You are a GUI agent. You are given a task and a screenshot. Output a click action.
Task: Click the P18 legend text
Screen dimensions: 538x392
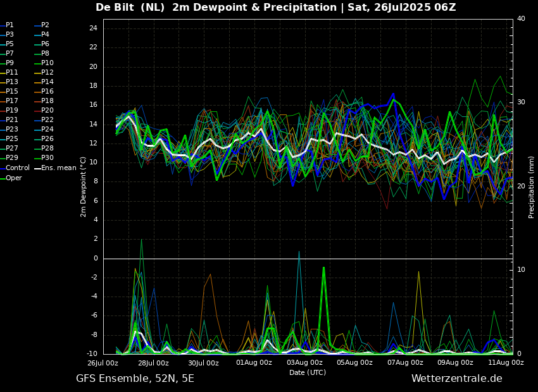47,101
